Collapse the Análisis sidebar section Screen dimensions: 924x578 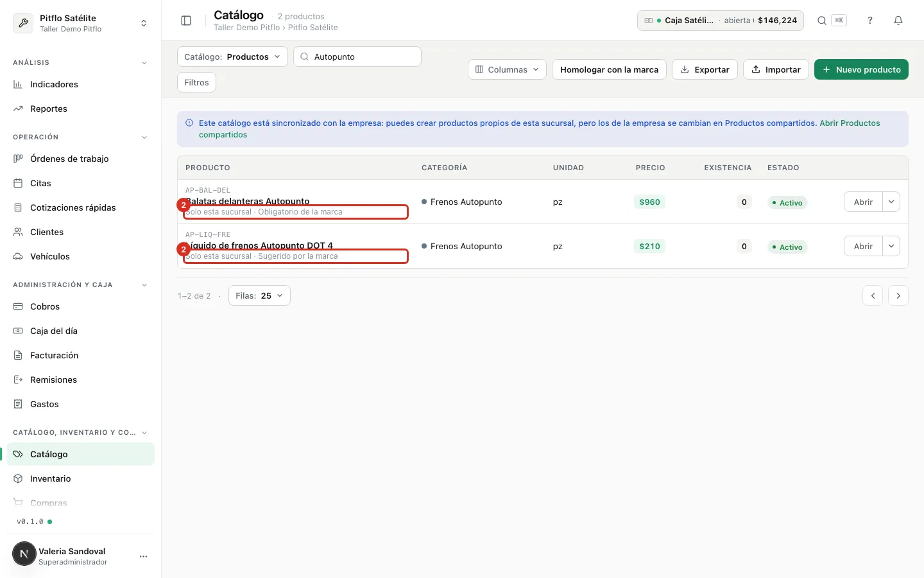pos(144,63)
